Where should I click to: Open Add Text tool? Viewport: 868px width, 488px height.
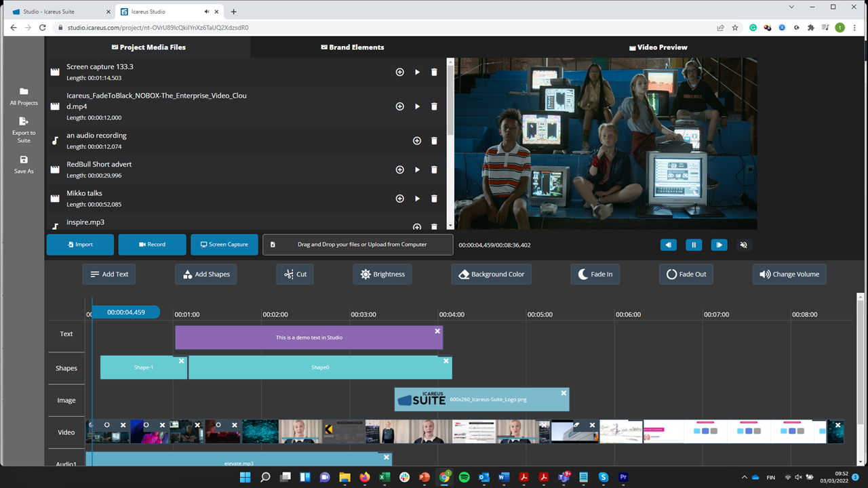(109, 274)
